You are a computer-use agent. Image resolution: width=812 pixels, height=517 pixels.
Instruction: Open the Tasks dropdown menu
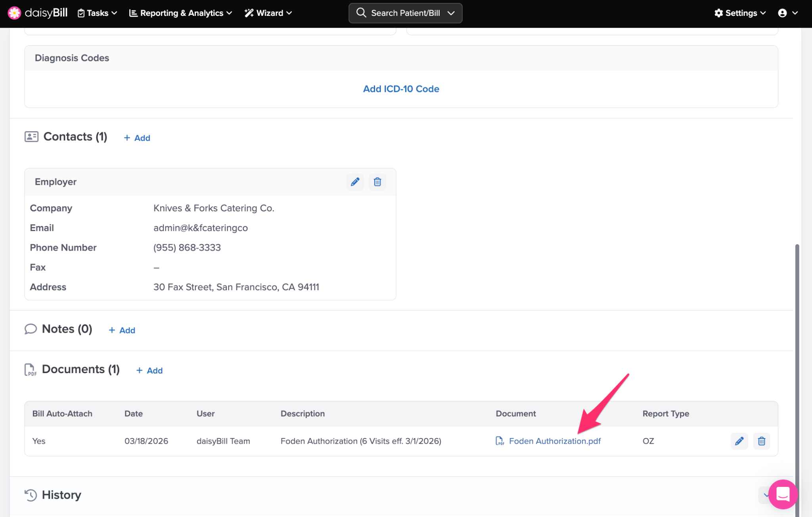tap(98, 13)
